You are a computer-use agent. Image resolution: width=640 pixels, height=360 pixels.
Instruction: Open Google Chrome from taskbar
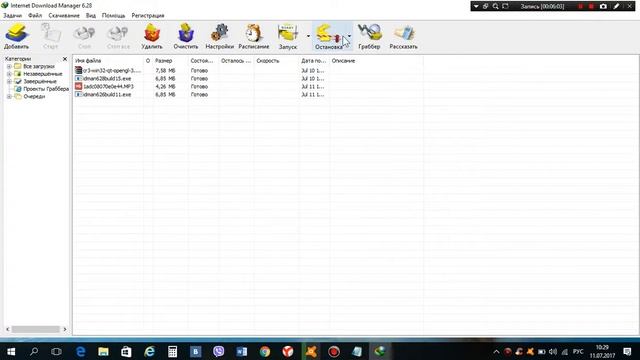coord(265,351)
